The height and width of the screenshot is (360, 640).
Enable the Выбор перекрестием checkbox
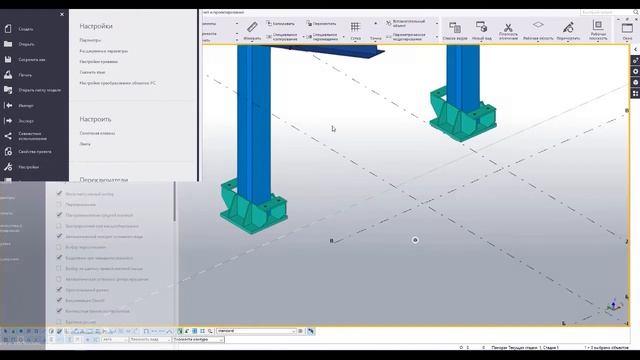59,247
